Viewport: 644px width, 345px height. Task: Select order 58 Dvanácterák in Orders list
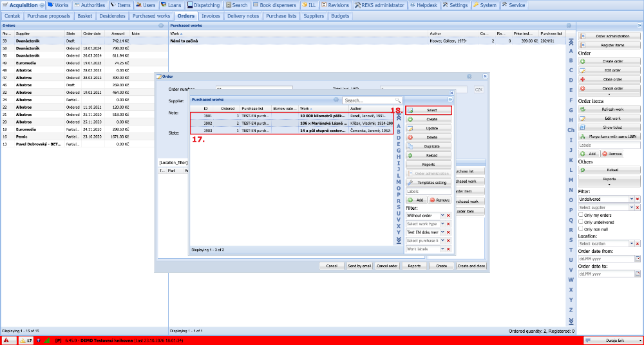84,48
